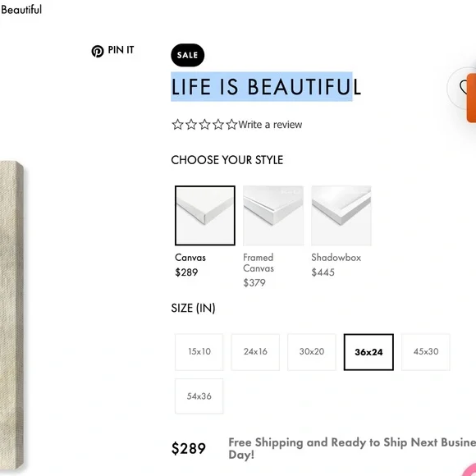Viewport: 476px width, 476px height.
Task: Choose the Framed Canvas style thumbnail
Action: point(273,216)
